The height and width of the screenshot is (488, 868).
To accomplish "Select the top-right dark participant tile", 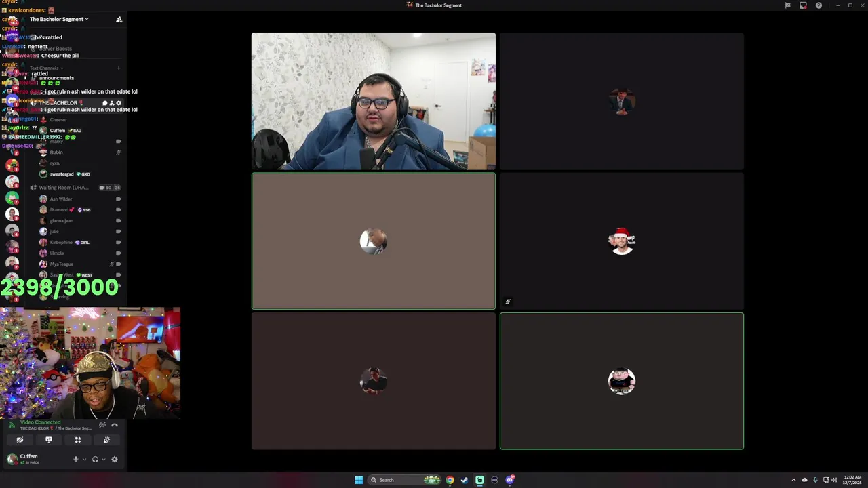I will coord(622,101).
